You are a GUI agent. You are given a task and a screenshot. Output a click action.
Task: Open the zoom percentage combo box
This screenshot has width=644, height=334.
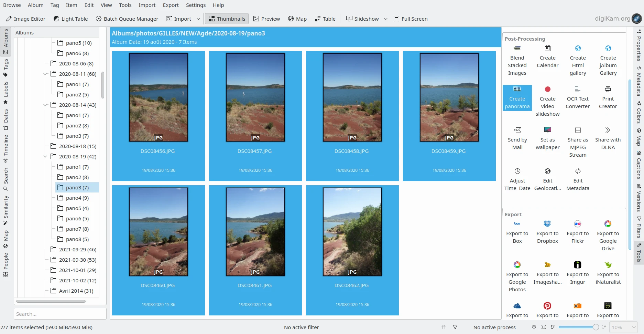pos(623,327)
